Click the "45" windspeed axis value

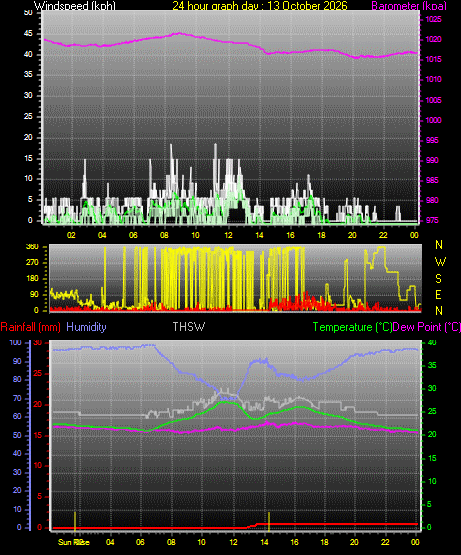[x=28, y=34]
